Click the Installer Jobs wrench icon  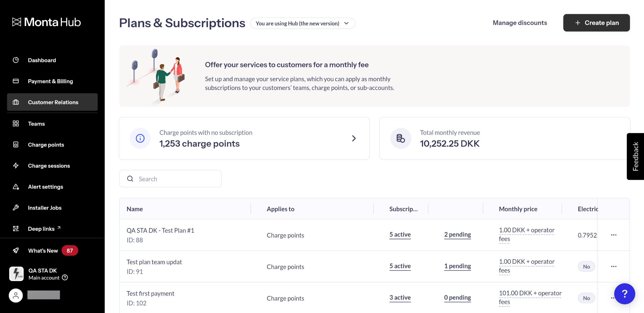16,208
